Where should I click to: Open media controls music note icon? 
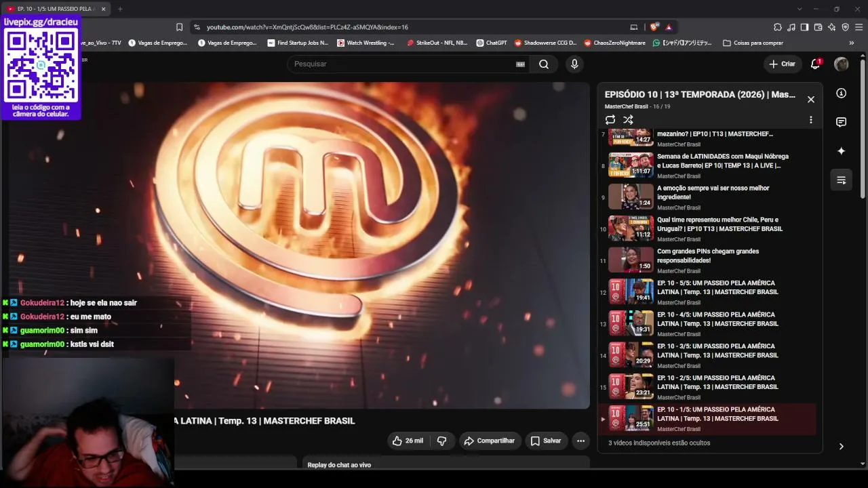pyautogui.click(x=791, y=27)
